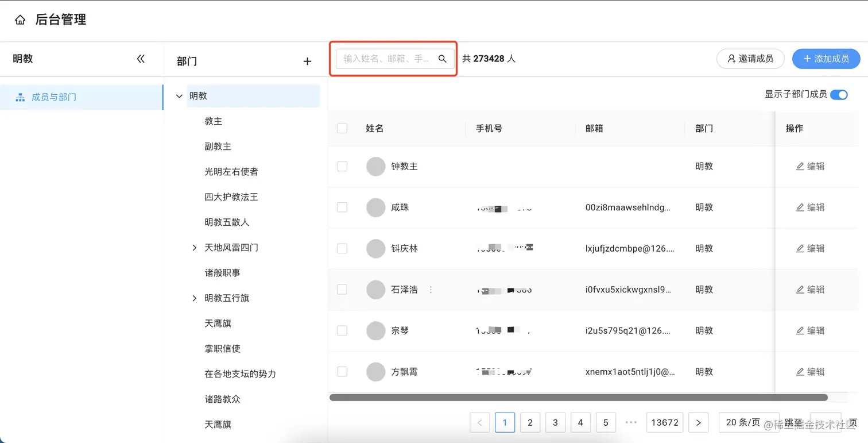Collapse the 明教 sidebar with double chevron
868x443 pixels.
[x=141, y=59]
